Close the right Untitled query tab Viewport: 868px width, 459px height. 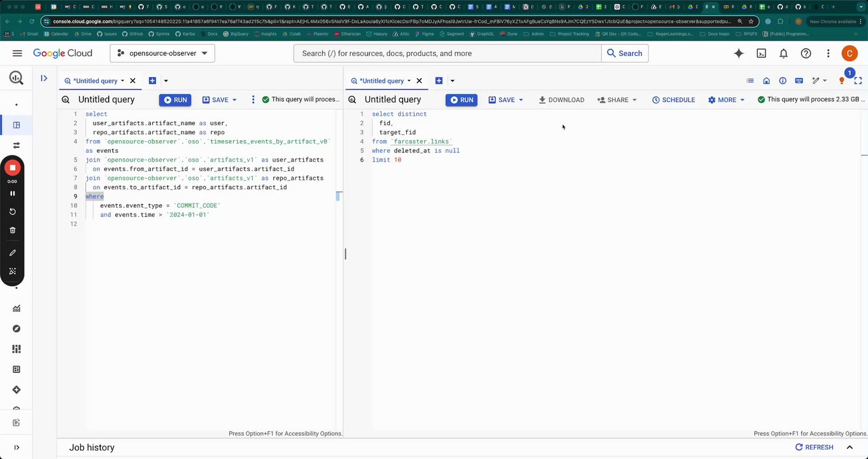coord(419,81)
